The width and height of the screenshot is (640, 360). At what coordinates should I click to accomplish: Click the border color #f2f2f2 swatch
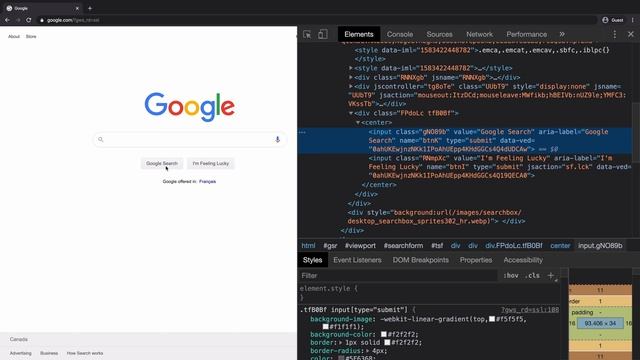click(387, 342)
